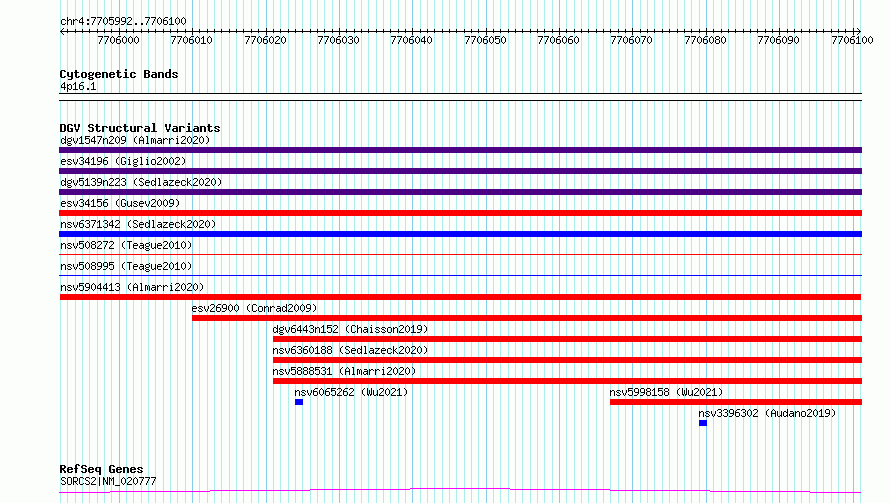Open variant dgv6443n152 (Chaisson2019) label

350,329
